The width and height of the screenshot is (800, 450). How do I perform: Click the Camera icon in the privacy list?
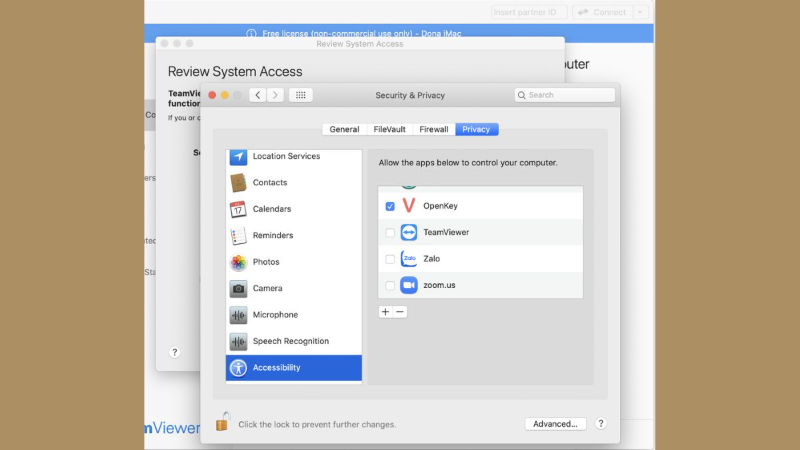(x=238, y=289)
